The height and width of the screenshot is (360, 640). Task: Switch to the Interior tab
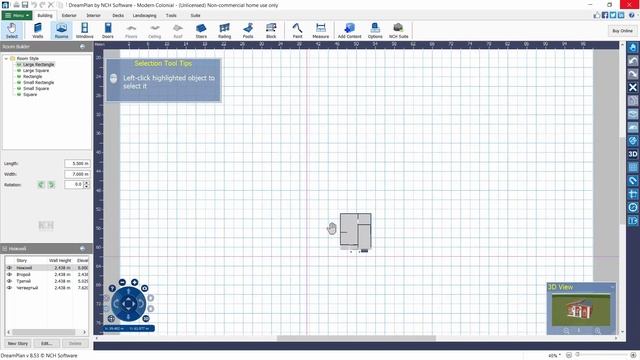[93, 16]
